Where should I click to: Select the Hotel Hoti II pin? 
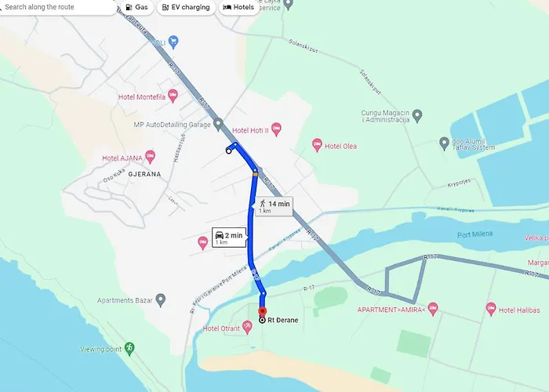(x=276, y=129)
